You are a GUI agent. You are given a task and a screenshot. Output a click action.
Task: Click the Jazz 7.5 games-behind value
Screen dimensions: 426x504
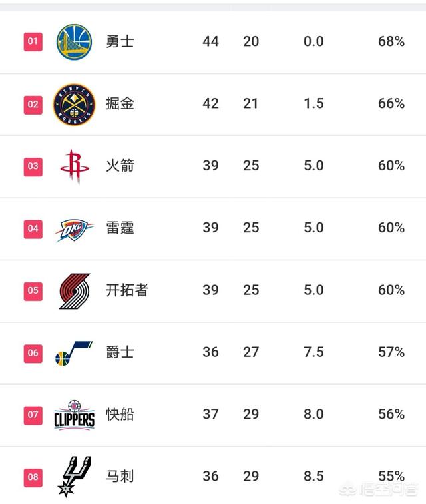coord(314,352)
